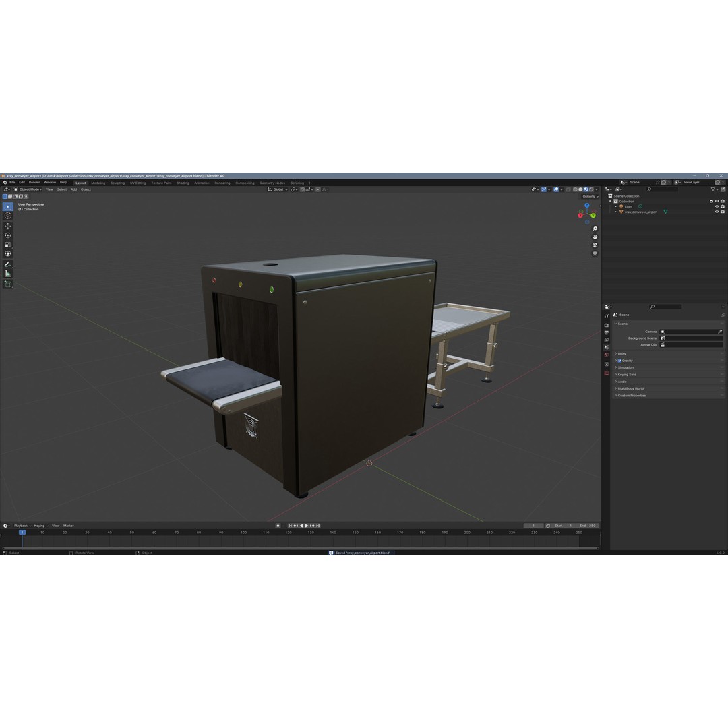The height and width of the screenshot is (728, 728).
Task: Open the Tool properties tab
Action: click(x=607, y=315)
